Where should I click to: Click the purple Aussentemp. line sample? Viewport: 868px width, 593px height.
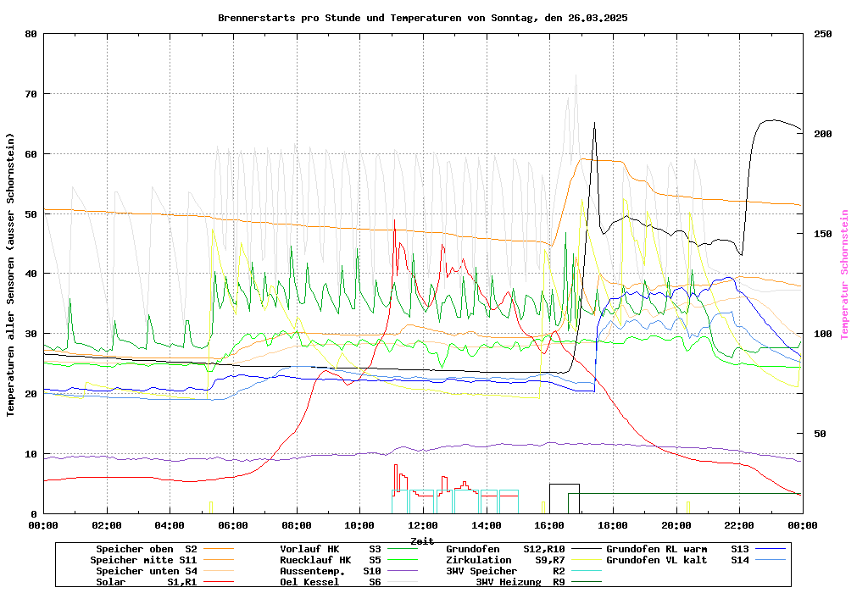(412, 571)
